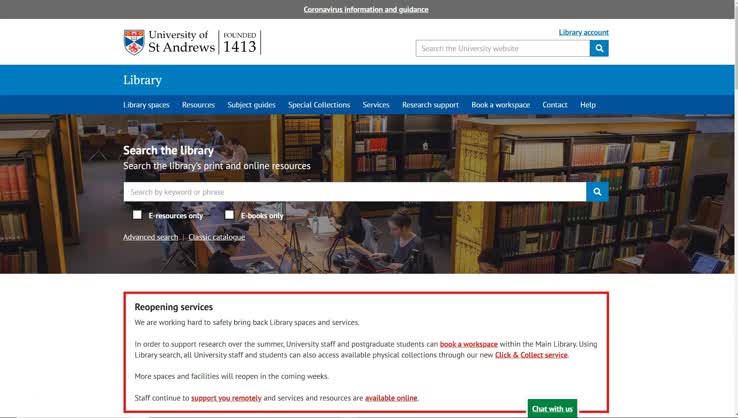The width and height of the screenshot is (738, 418).
Task: Click the library search magnifier button
Action: (597, 192)
